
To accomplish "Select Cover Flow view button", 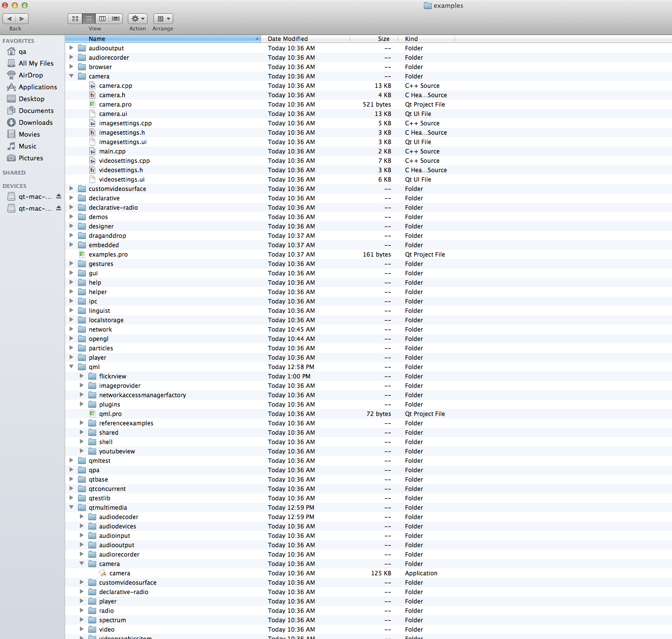I will point(116,19).
